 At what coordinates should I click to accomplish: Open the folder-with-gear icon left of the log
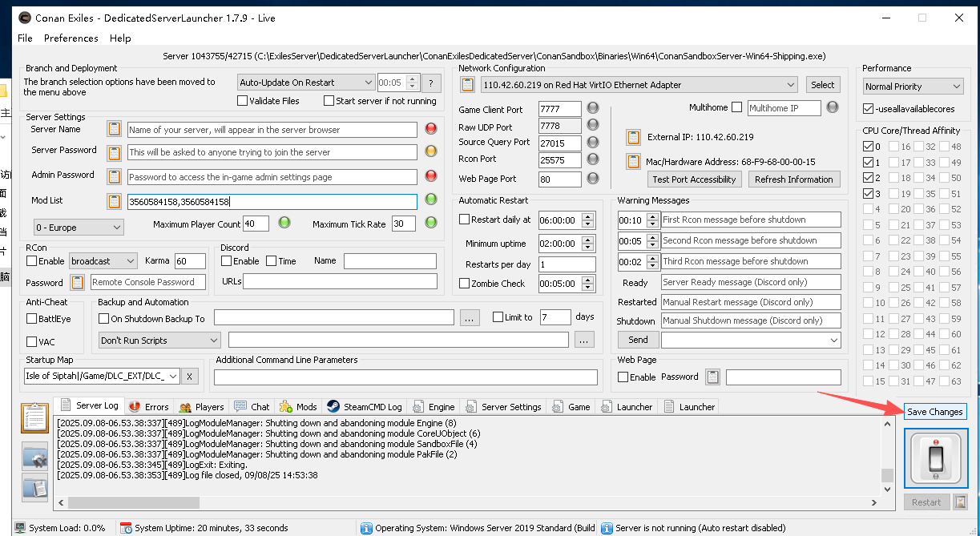(34, 457)
